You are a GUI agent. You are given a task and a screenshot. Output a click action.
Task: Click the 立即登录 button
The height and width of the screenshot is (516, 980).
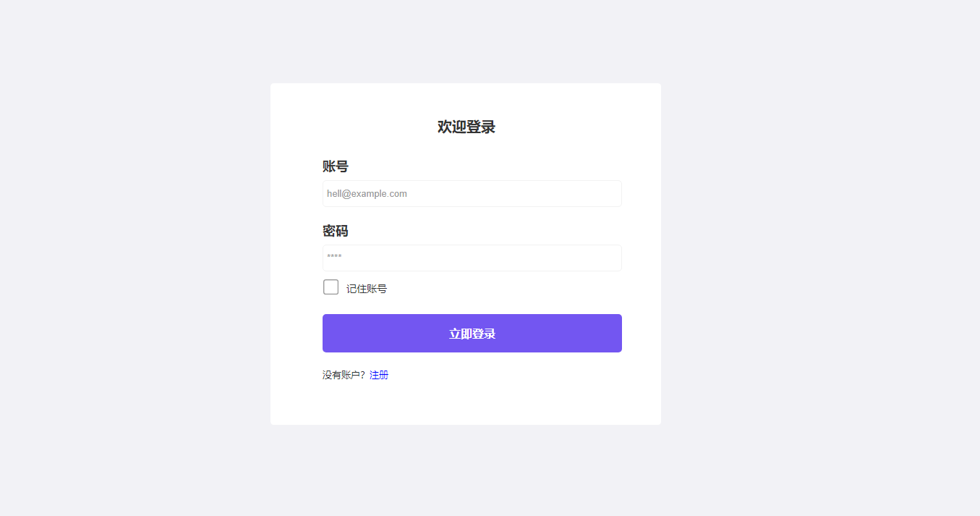(x=472, y=334)
